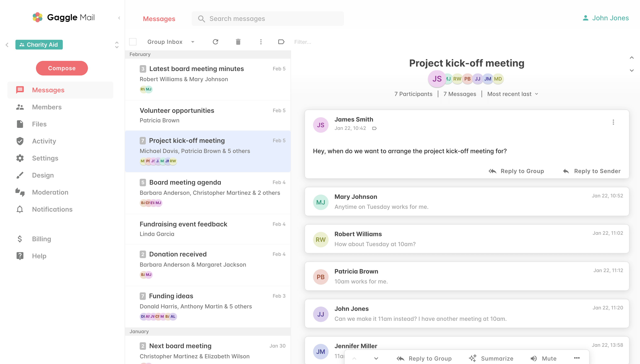Screen dimensions: 640x364
Task: Open Settings section
Action: [45, 158]
